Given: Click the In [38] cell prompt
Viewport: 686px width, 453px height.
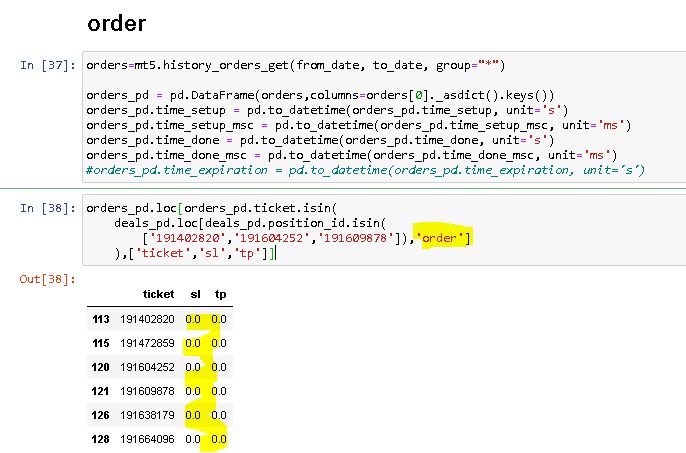Looking at the screenshot, I should [x=48, y=208].
